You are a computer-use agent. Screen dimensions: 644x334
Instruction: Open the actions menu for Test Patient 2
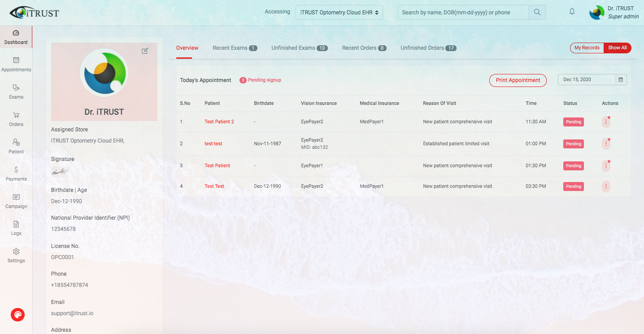[x=606, y=121]
